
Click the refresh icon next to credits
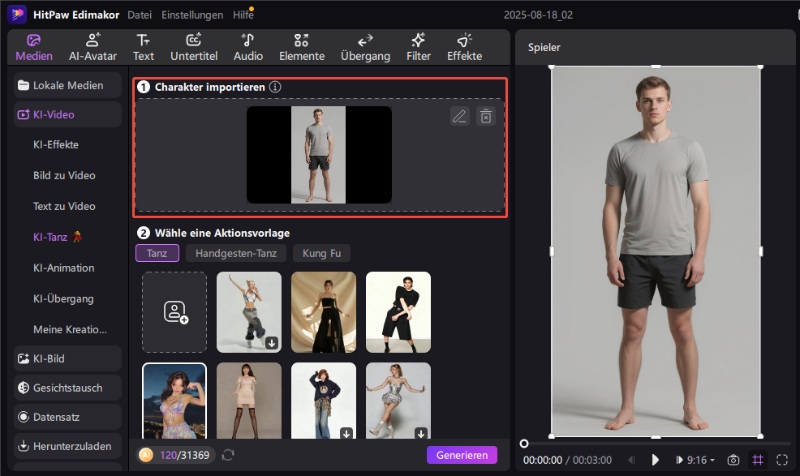[x=228, y=455]
